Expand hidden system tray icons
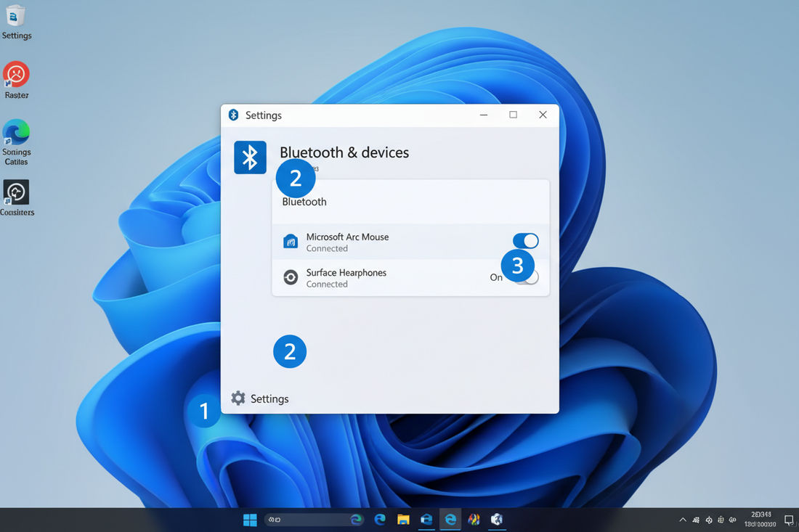This screenshot has width=799, height=532. click(x=682, y=520)
